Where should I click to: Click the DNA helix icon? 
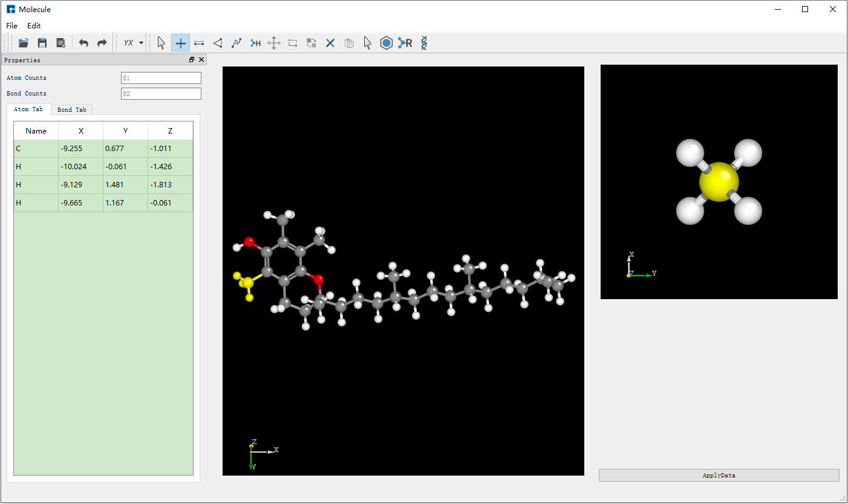coord(425,43)
